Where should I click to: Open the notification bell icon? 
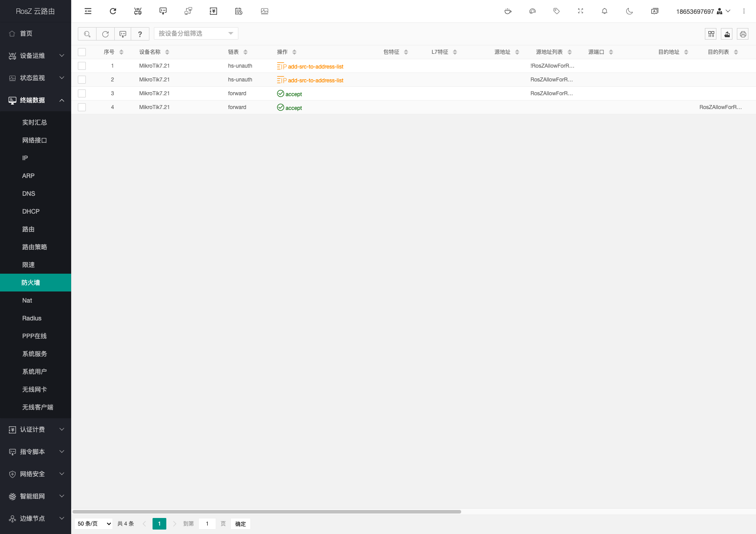(604, 11)
